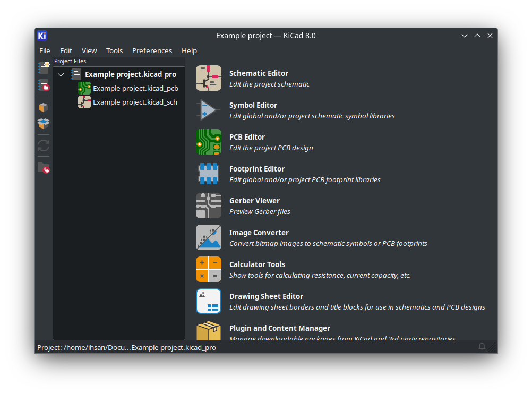Create a new project from the sidebar

(x=44, y=67)
